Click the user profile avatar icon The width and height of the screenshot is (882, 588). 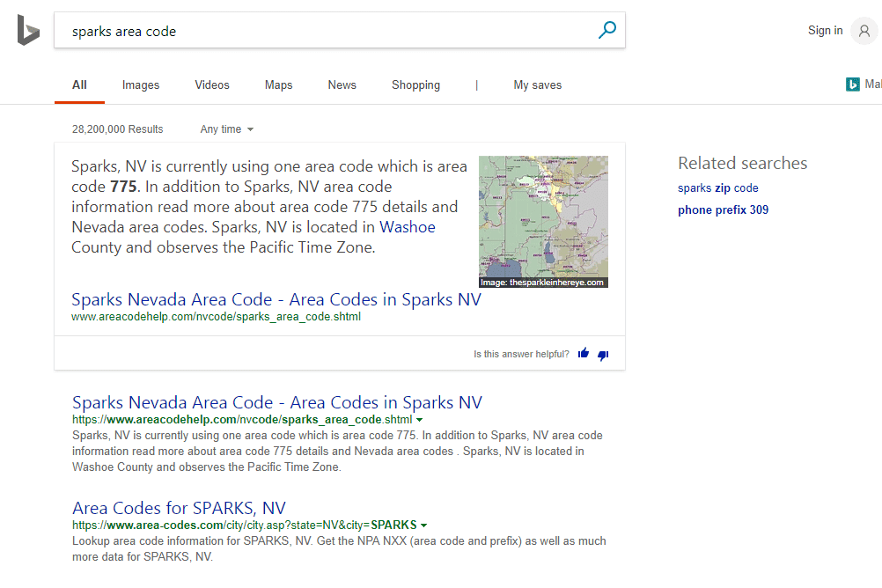click(x=864, y=31)
